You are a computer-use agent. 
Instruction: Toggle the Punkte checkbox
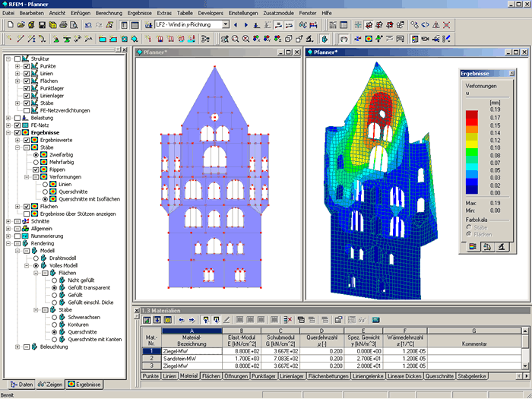27,66
